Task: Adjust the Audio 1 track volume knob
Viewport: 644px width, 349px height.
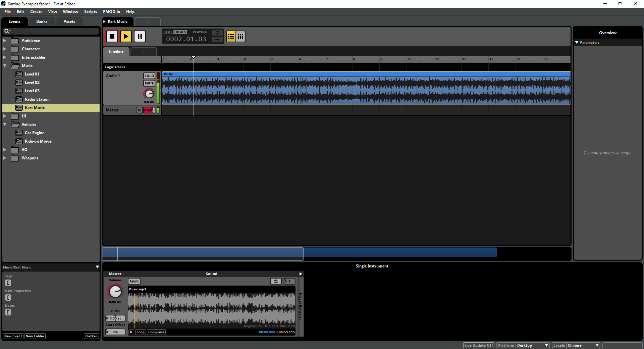Action: click(x=149, y=94)
